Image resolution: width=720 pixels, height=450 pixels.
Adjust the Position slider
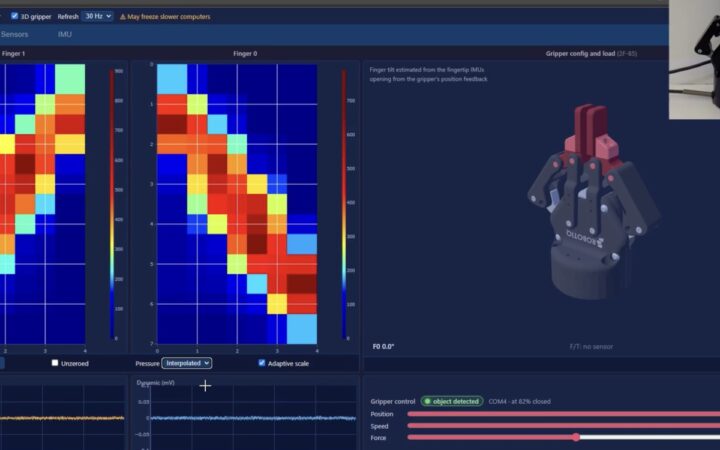point(563,414)
